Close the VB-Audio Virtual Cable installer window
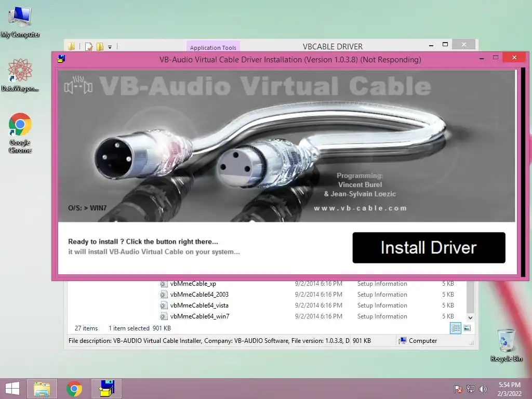 tap(514, 58)
